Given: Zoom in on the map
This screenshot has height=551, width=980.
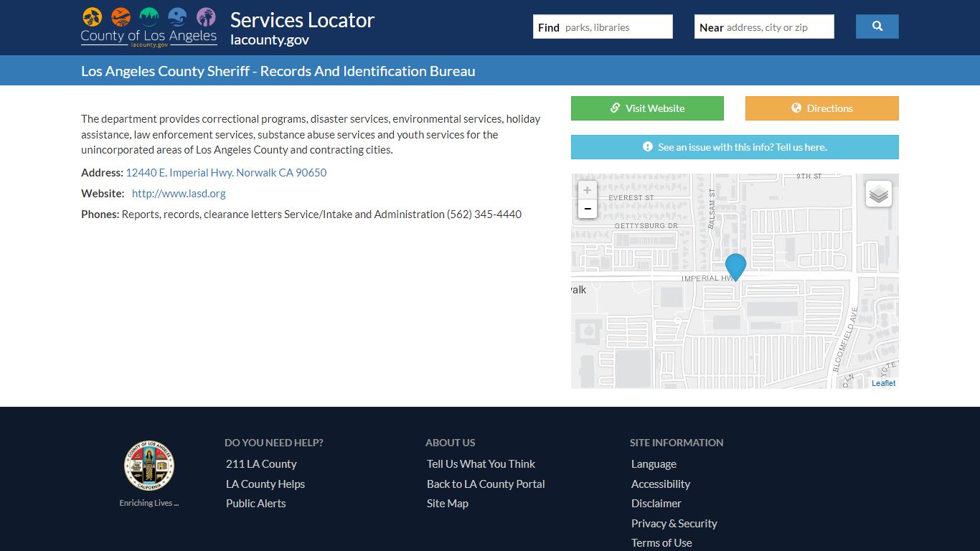Looking at the screenshot, I should 587,190.
